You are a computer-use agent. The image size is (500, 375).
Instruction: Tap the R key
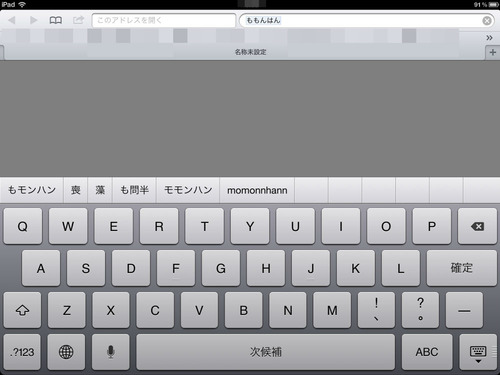[x=159, y=226]
